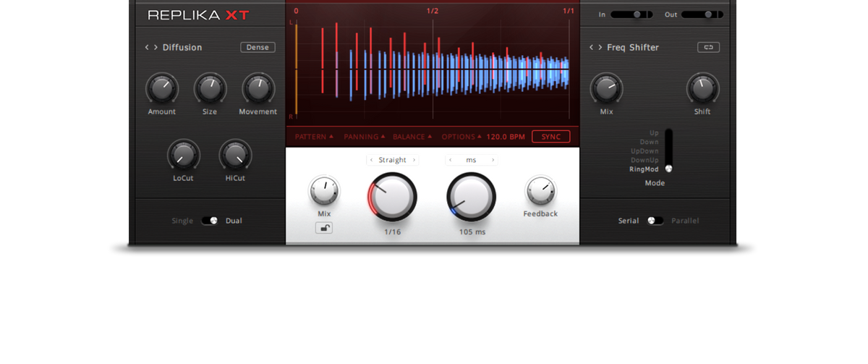Viewport: 868px width, 364px height.
Task: Click the In level slider
Action: [x=631, y=14]
